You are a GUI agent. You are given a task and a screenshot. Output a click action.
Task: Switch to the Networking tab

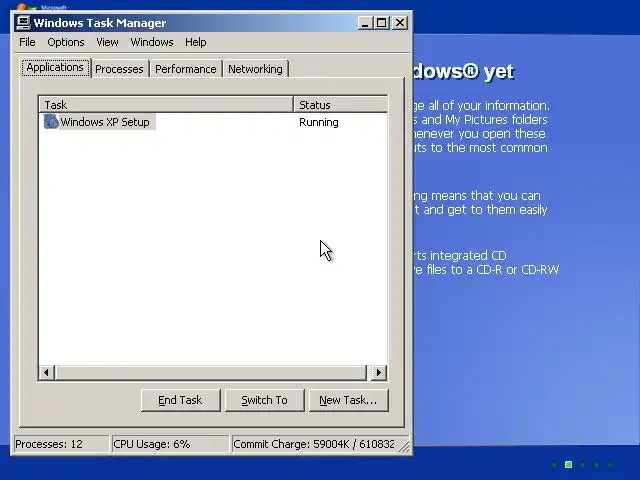(x=256, y=69)
